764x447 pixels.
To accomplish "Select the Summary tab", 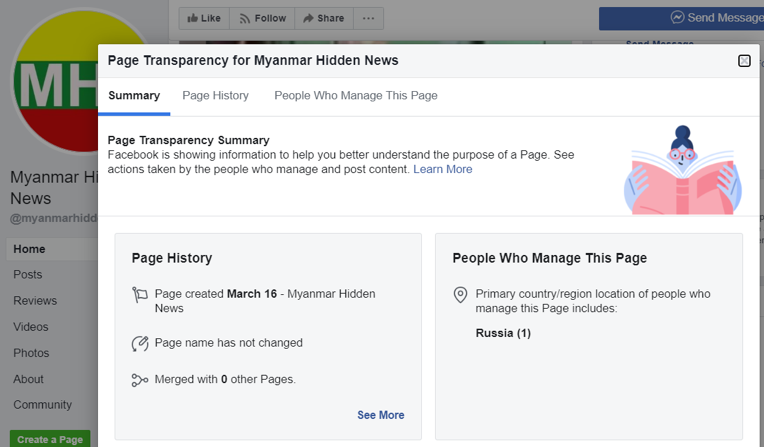I will [134, 96].
